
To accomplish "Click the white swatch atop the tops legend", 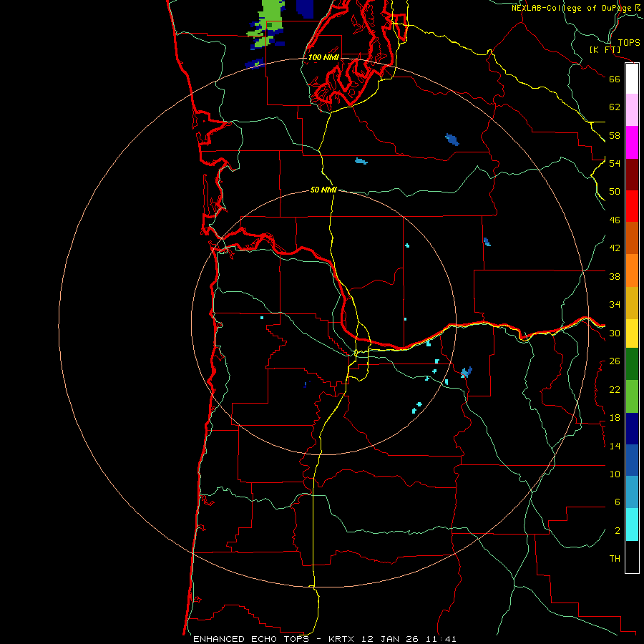I will [632, 79].
